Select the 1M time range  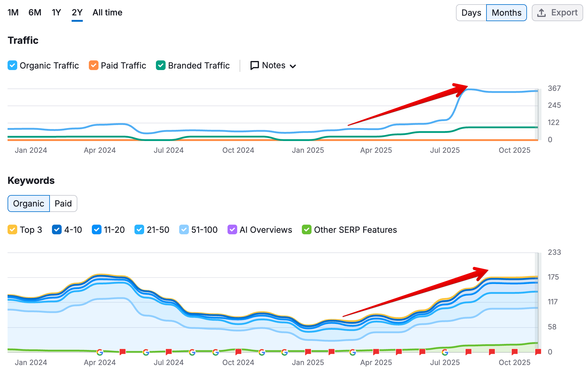13,12
